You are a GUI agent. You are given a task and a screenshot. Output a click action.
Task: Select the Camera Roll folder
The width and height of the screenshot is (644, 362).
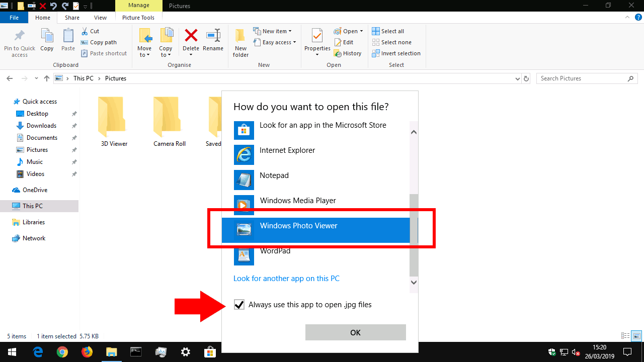[170, 121]
